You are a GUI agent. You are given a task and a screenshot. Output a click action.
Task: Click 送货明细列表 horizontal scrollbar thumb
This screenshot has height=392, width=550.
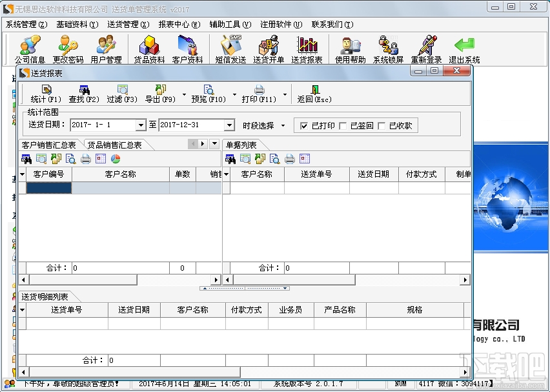(135, 371)
